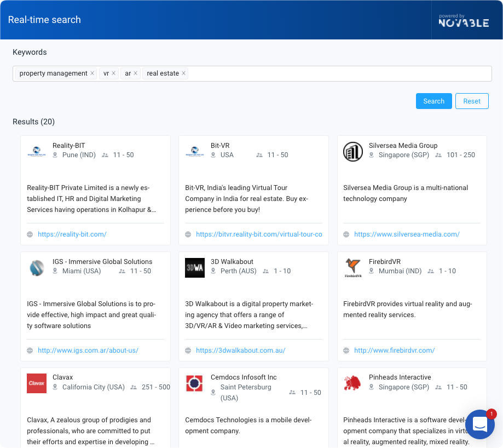Open the bitvr.reality-bit.com virtual tour link
Viewport: 503px width, 448px height.
coord(259,234)
